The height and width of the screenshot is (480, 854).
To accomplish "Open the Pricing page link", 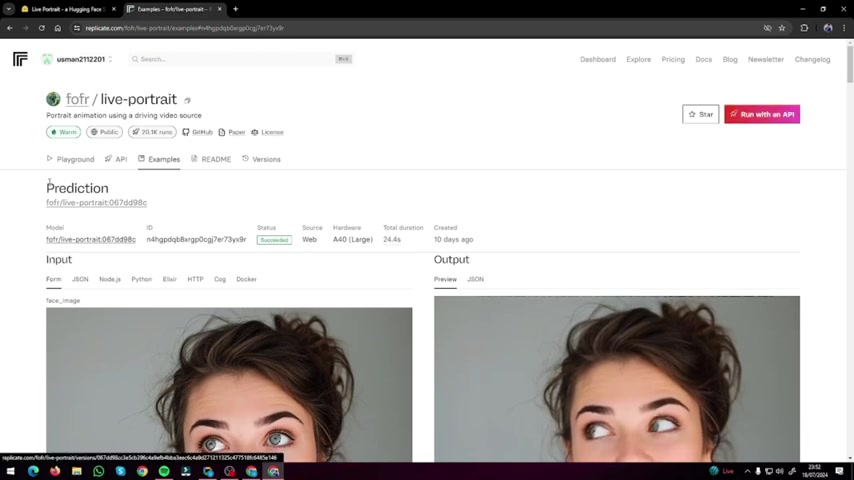I will point(673,59).
